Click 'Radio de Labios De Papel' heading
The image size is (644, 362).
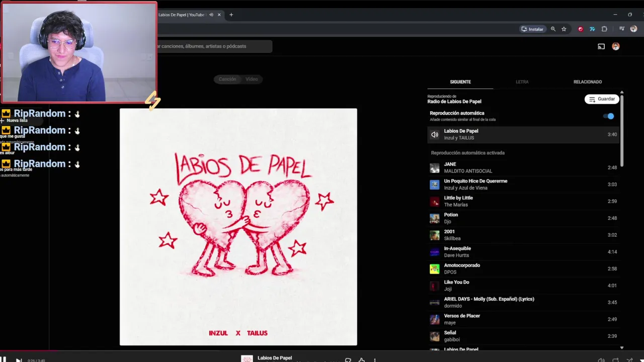[x=454, y=102]
